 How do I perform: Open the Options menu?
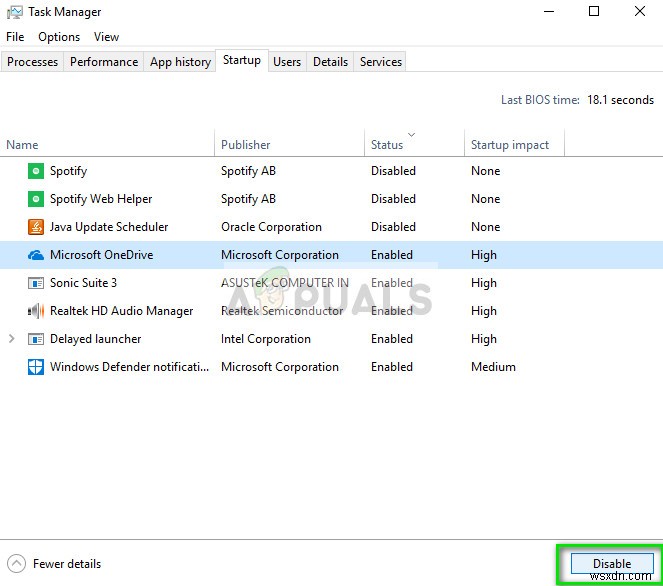pyautogui.click(x=59, y=37)
